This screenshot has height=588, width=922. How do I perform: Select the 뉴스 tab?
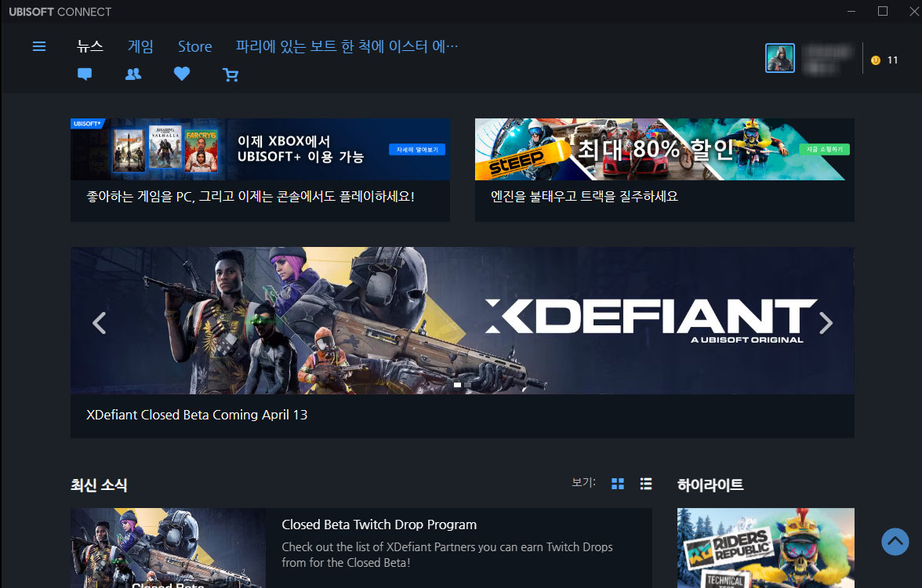point(90,46)
